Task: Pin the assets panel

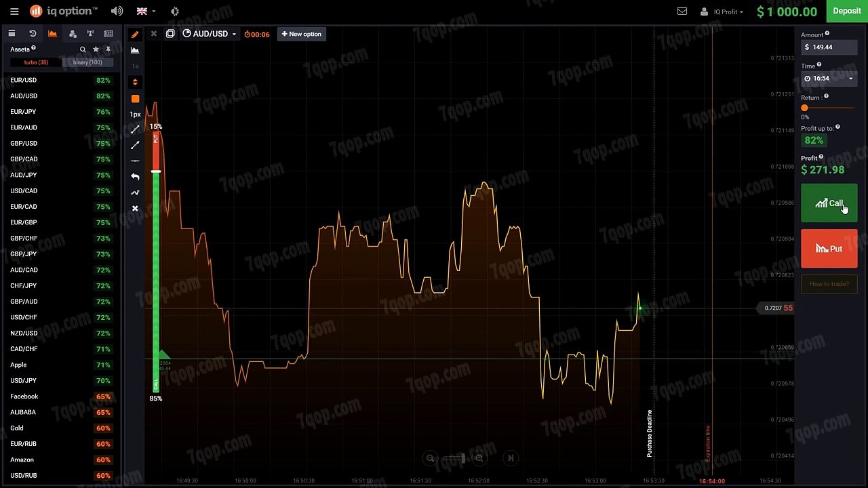Action: (x=108, y=49)
